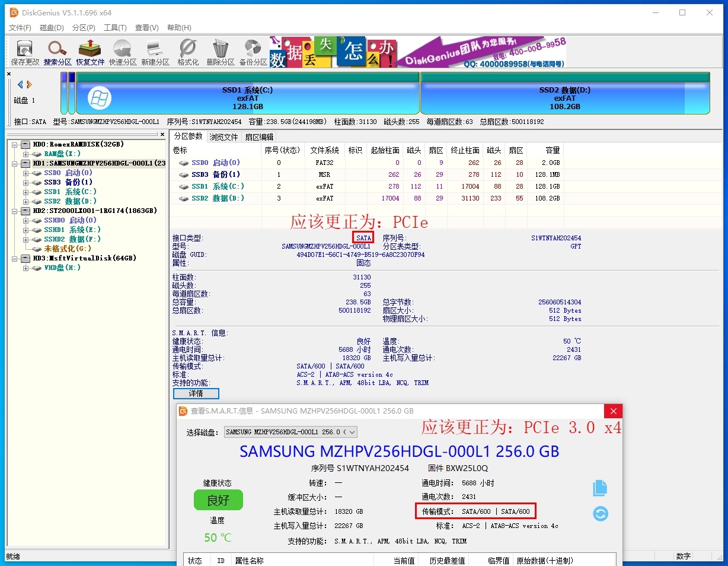Select SSD2 数据(D:) in disk tree

point(69,201)
